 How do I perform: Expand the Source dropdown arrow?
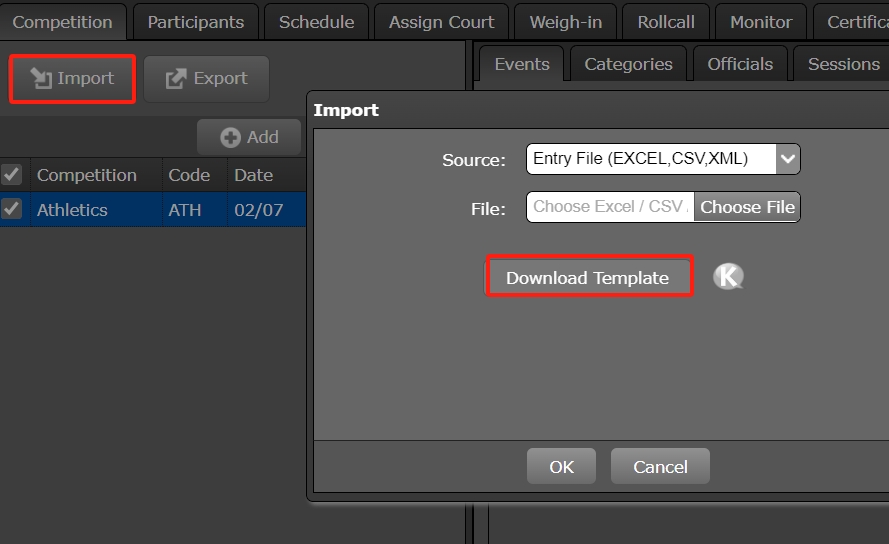tap(787, 159)
